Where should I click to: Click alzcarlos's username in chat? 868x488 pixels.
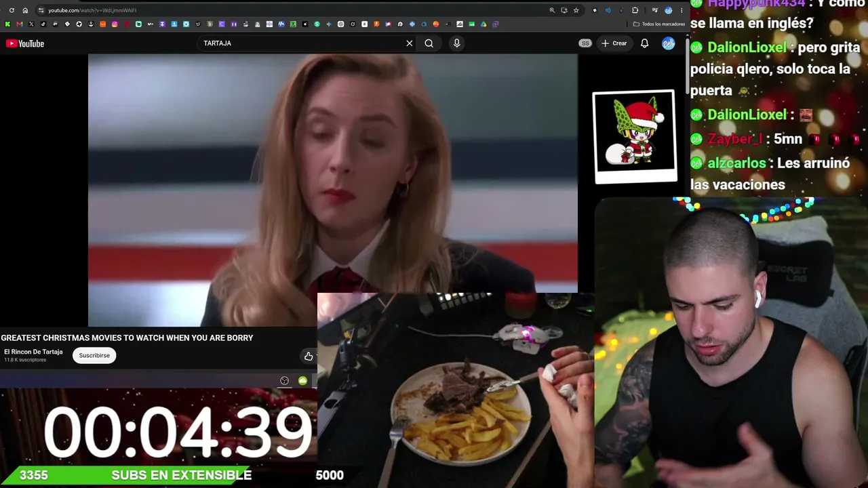[x=737, y=163]
